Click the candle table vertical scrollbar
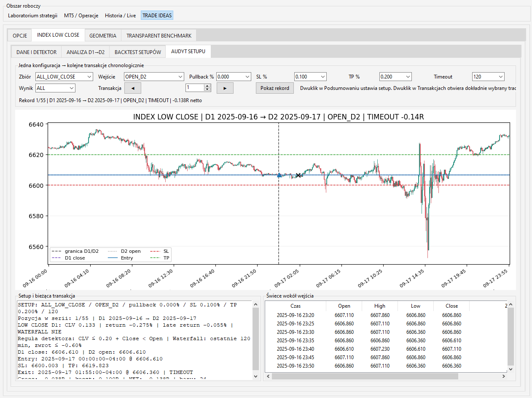Image resolution: width=532 pixels, height=398 pixels. tap(511, 336)
